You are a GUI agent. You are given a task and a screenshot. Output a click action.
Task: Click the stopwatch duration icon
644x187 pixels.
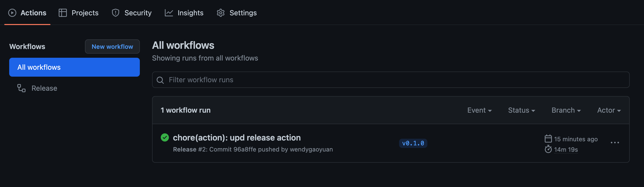[x=548, y=149]
